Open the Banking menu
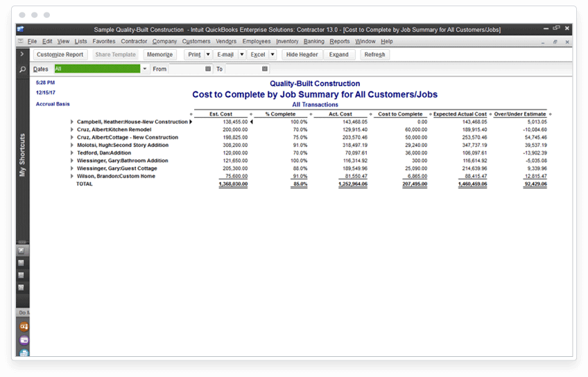The width and height of the screenshot is (588, 377). tap(314, 41)
